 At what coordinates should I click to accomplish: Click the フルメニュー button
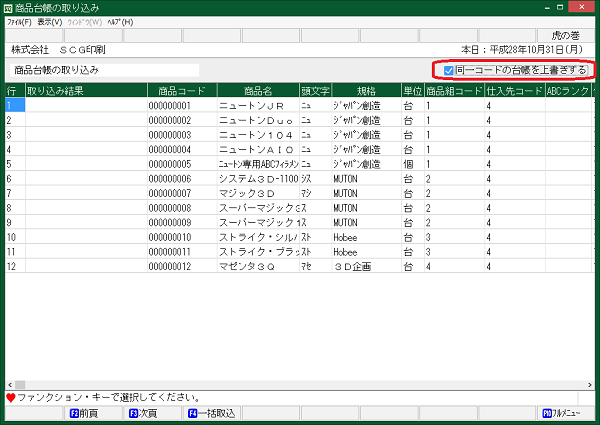(566, 413)
